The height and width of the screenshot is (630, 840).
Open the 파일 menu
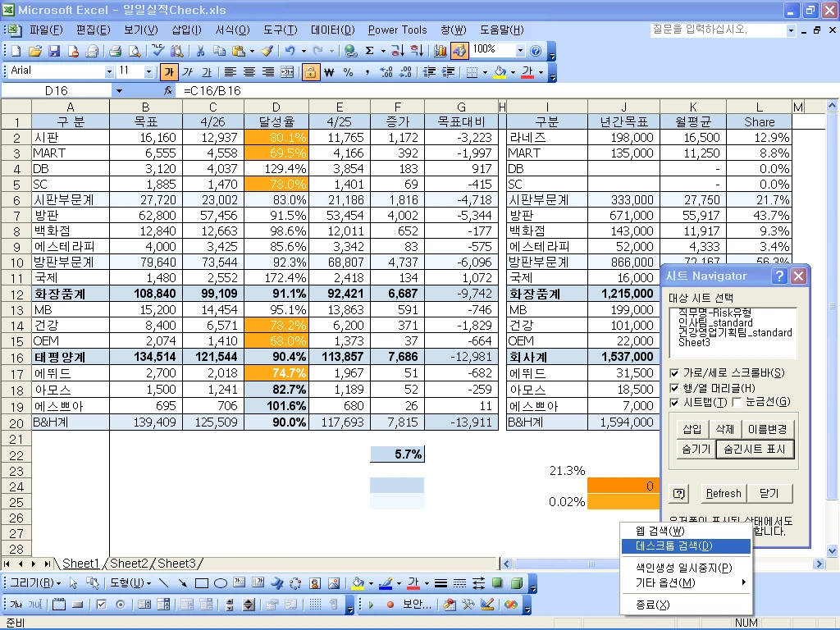[x=46, y=30]
